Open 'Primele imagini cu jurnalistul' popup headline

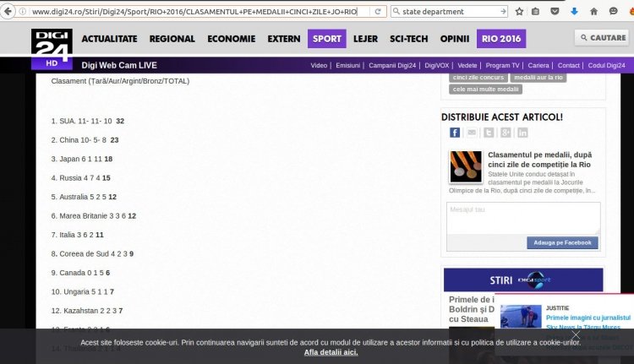[588, 318]
